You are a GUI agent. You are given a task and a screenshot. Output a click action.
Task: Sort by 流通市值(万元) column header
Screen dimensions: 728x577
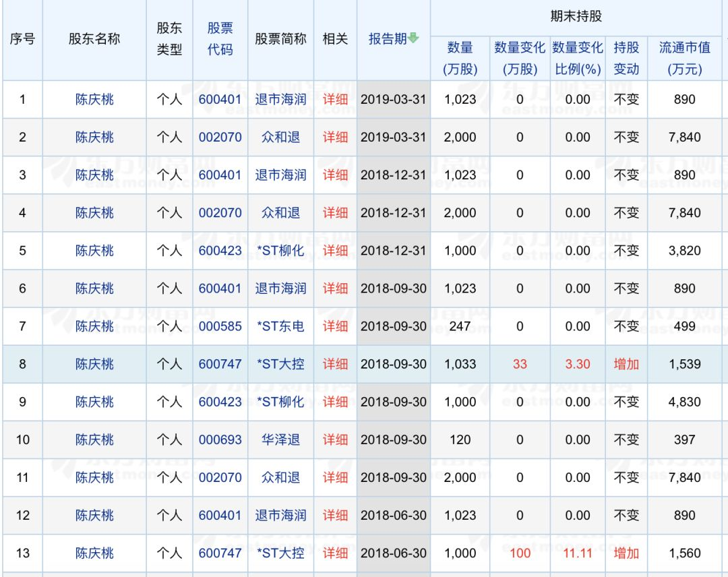coord(684,58)
